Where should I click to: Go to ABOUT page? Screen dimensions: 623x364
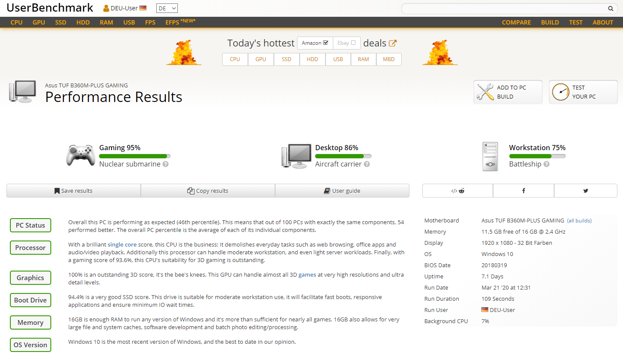pos(603,22)
